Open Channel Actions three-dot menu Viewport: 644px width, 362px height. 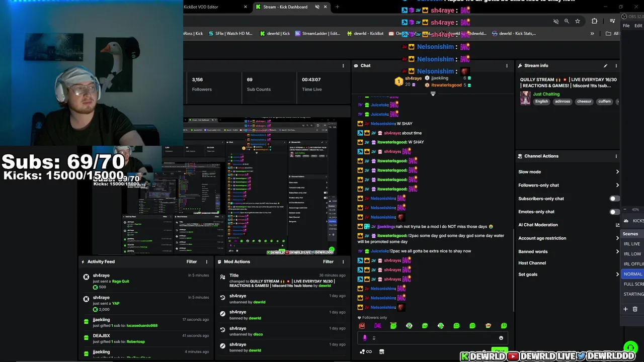point(616,156)
